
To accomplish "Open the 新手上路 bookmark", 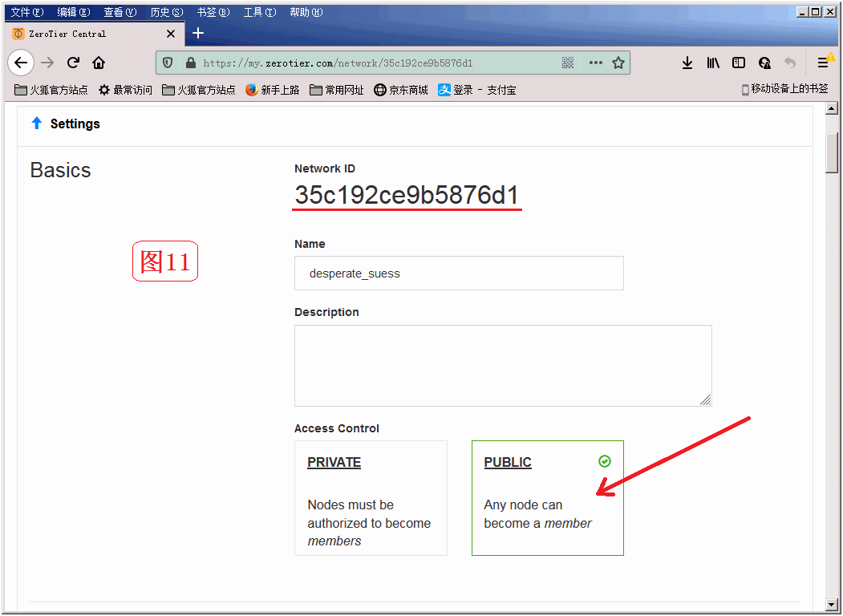I will coord(273,90).
